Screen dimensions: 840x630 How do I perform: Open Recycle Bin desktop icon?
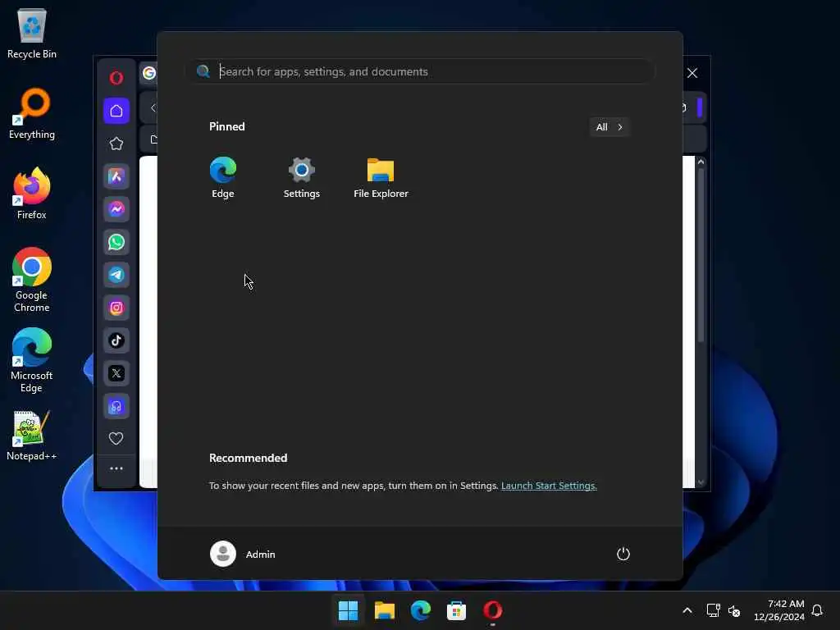tap(32, 33)
